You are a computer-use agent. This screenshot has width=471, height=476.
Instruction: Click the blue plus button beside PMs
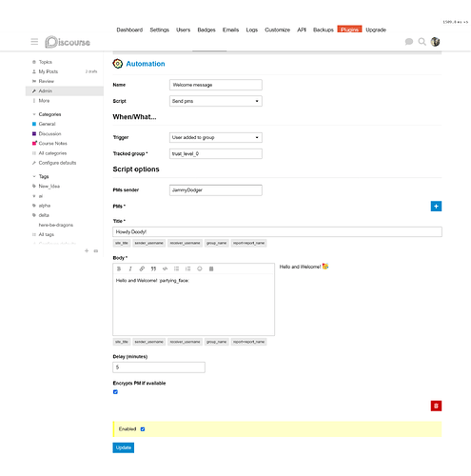pos(436,207)
